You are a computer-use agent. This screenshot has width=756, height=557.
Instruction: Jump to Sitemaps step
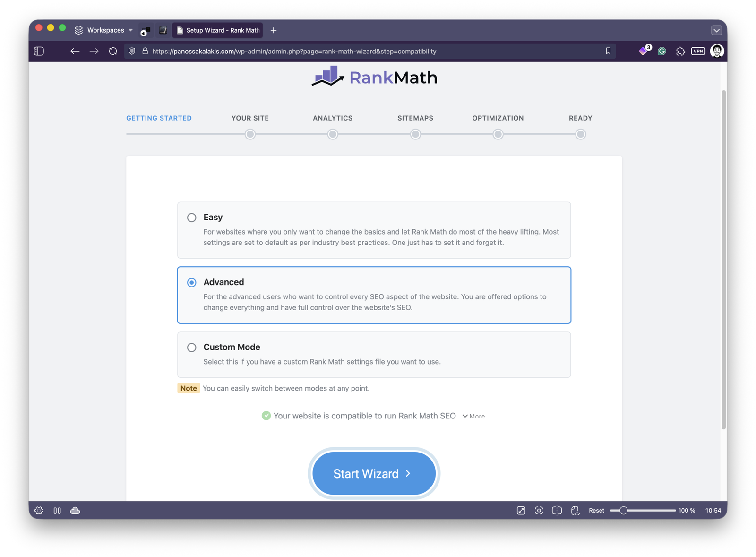click(415, 118)
